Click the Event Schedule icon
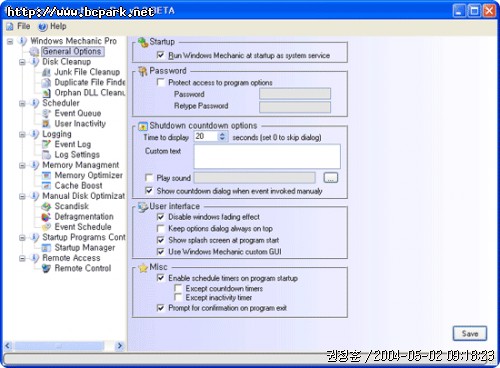The height and width of the screenshot is (368, 500). (x=46, y=227)
